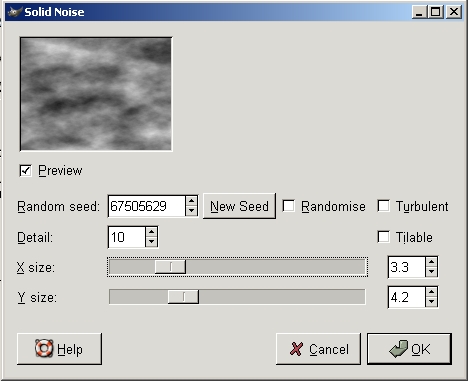Uncheck the Preview checkbox

pyautogui.click(x=26, y=171)
